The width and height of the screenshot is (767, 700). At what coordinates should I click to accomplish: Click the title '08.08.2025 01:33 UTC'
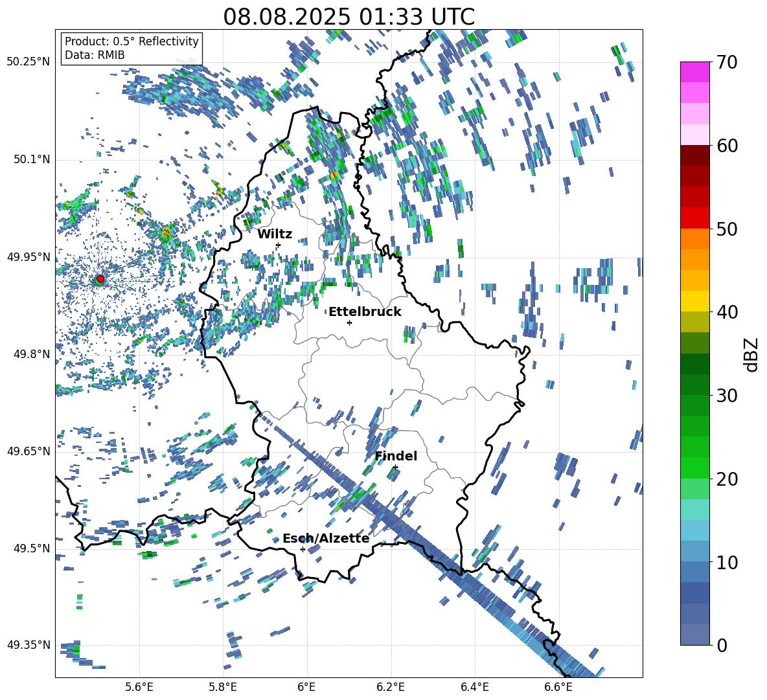[349, 17]
